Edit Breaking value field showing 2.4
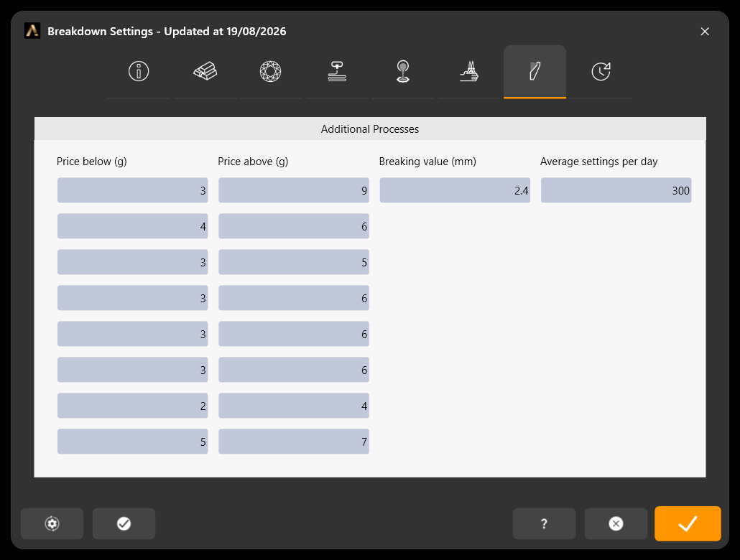This screenshot has height=560, width=740. pyautogui.click(x=455, y=190)
